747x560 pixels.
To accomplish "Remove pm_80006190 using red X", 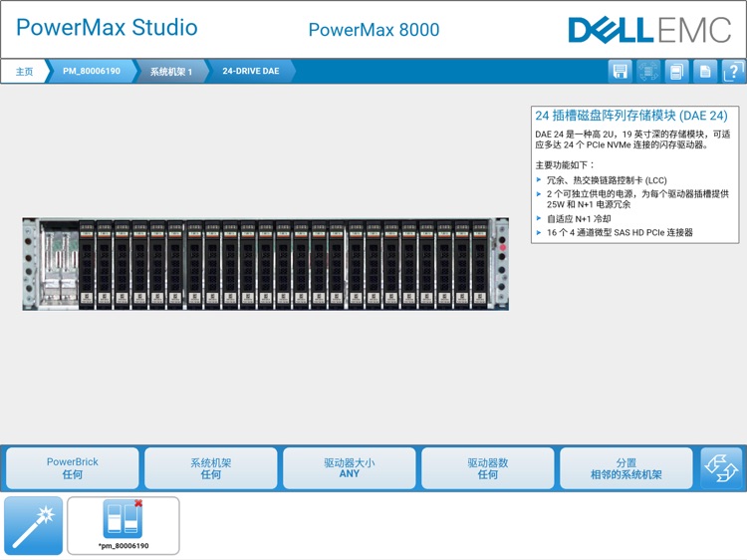I will (138, 503).
